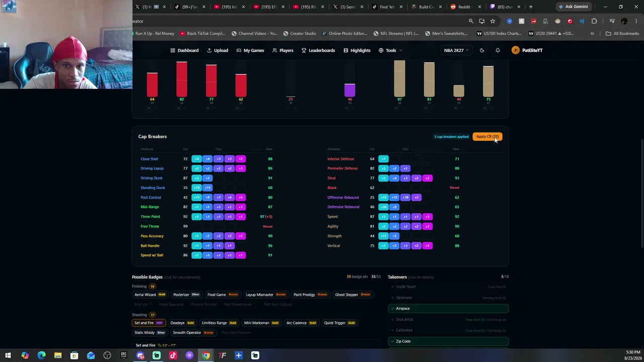Show more bookmarks chevron

pos(592,34)
